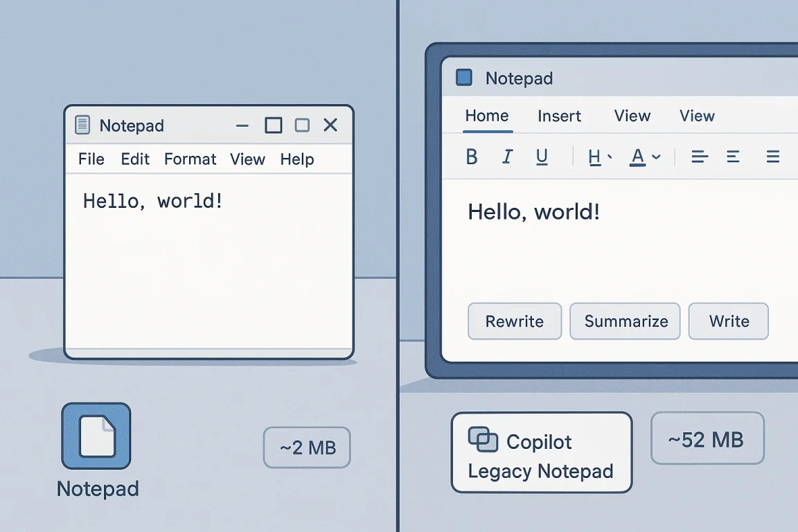Click the font color A icon
This screenshot has height=532, width=798.
click(x=637, y=157)
